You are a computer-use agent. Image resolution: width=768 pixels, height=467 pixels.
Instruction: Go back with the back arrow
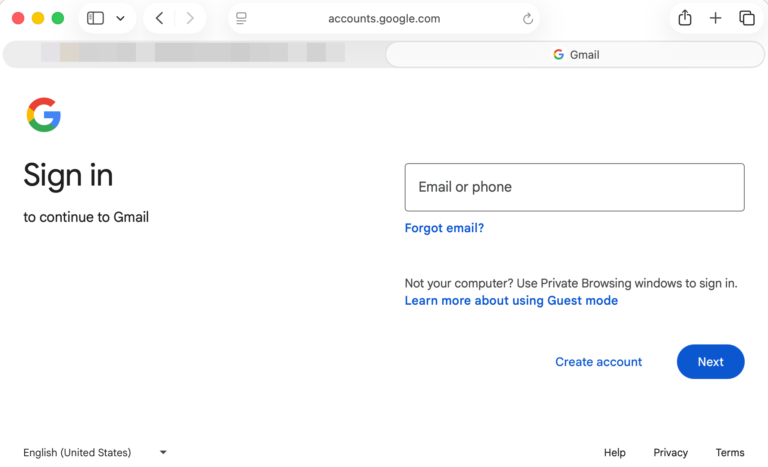tap(159, 18)
